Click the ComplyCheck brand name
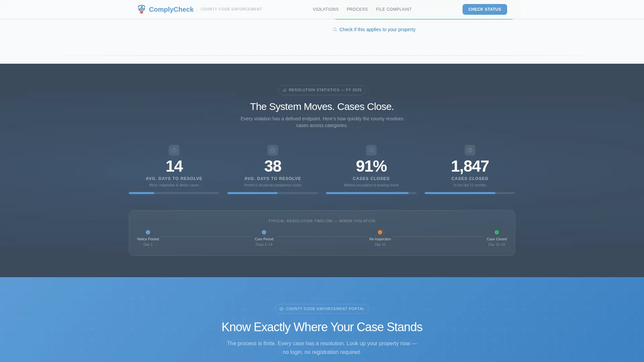The height and width of the screenshot is (362, 644). (x=171, y=9)
